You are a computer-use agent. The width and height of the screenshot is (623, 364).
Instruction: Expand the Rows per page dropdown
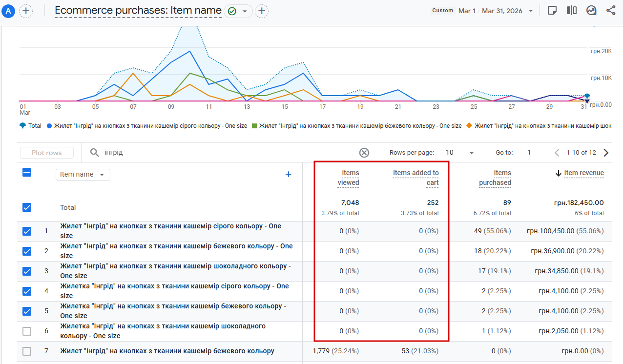click(460, 153)
